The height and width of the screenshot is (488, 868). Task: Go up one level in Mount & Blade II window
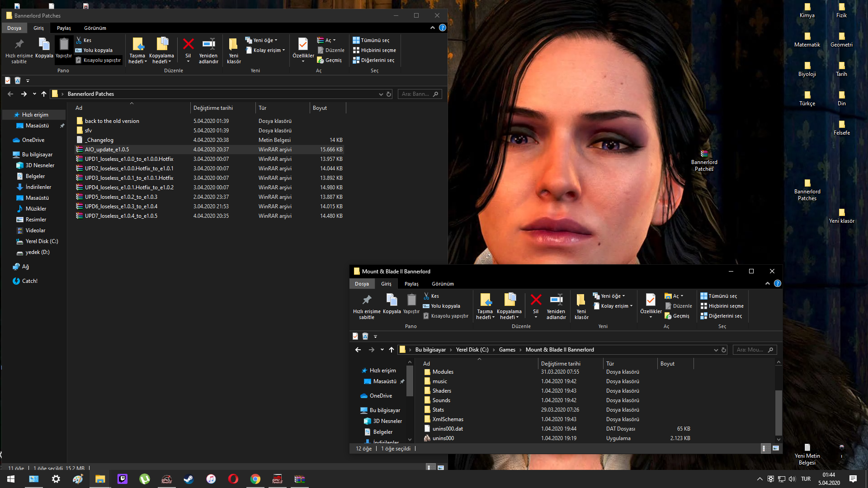point(392,350)
